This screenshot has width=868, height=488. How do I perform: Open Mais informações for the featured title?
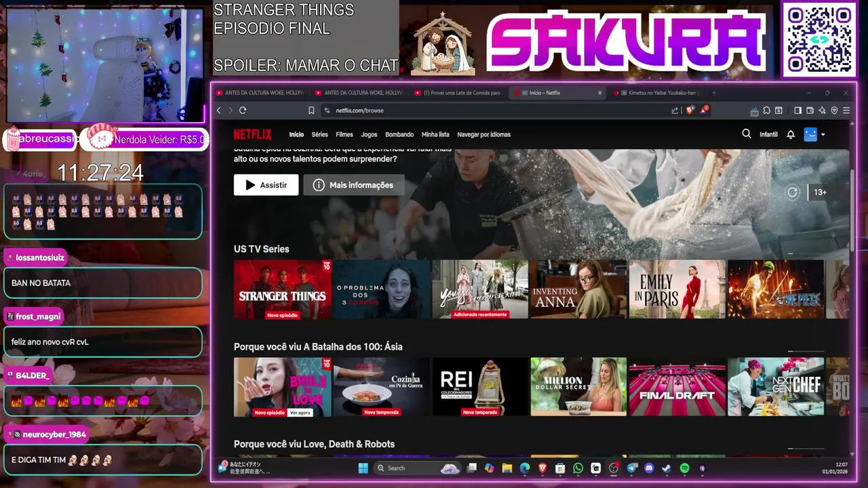(x=353, y=185)
